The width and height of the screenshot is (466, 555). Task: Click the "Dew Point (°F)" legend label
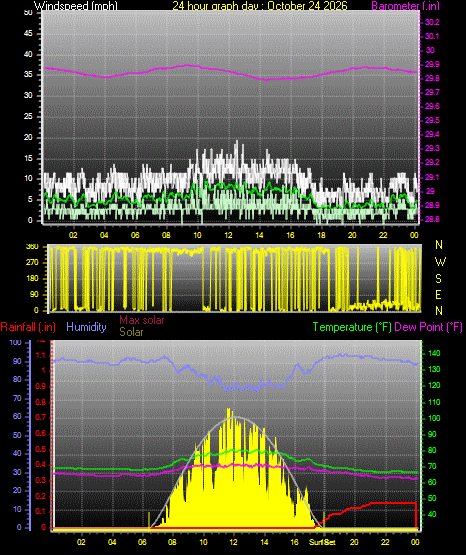[x=428, y=327]
